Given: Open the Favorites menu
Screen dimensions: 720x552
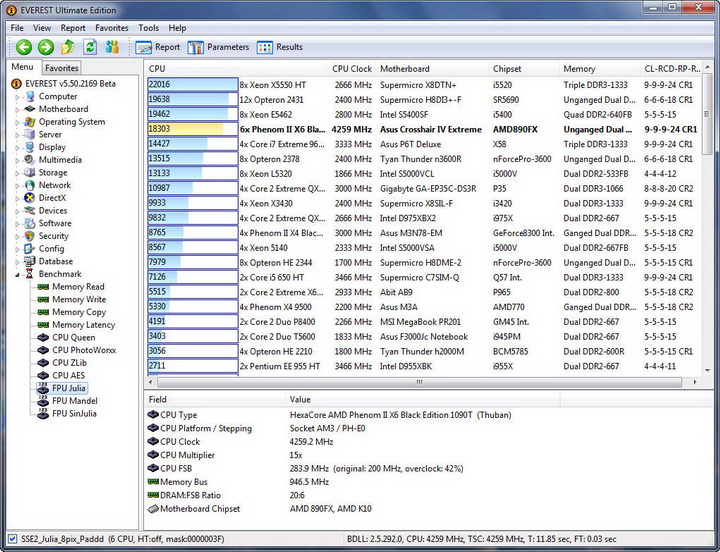Looking at the screenshot, I should pyautogui.click(x=112, y=28).
